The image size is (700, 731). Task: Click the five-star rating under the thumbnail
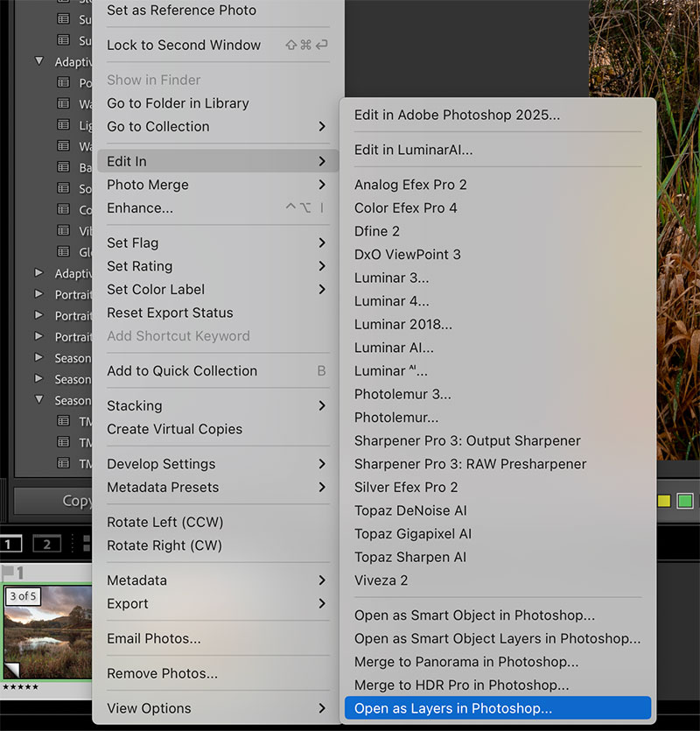(20, 687)
